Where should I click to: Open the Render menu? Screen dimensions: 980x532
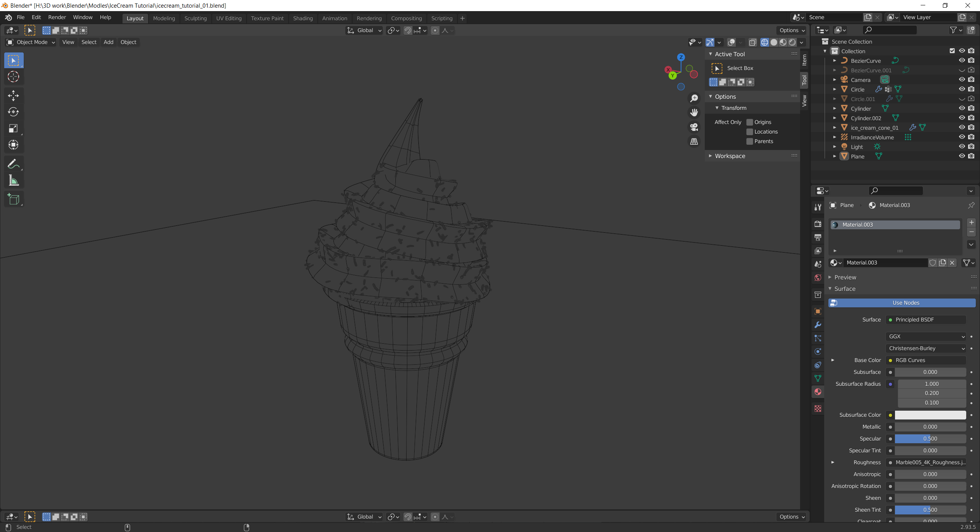[x=57, y=17]
